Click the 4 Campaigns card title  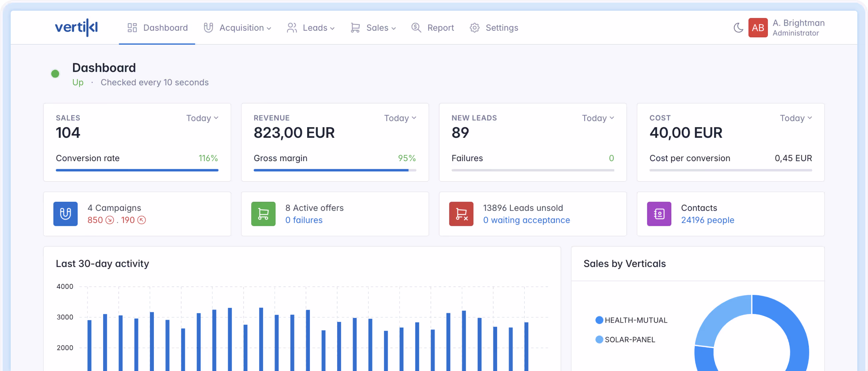tap(114, 208)
